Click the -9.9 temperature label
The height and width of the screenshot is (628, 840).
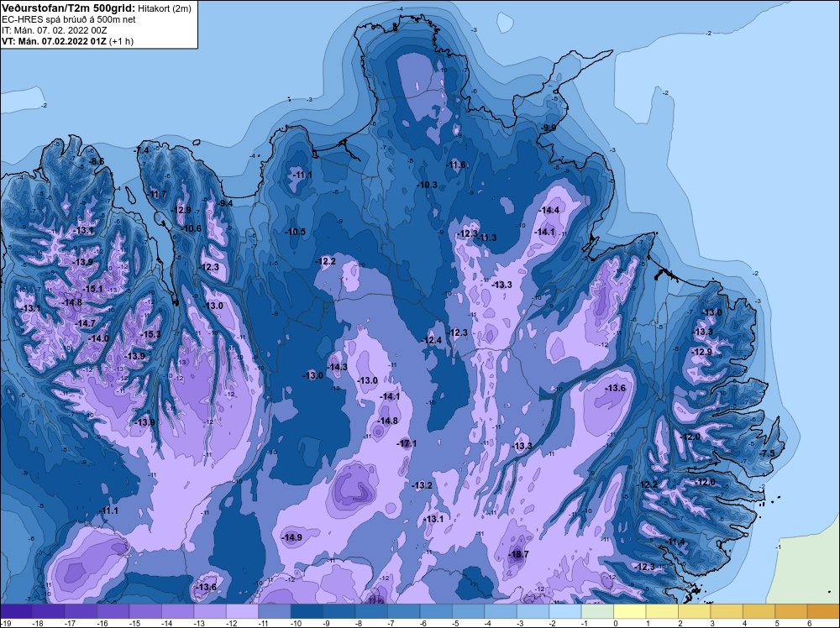pyautogui.click(x=549, y=128)
